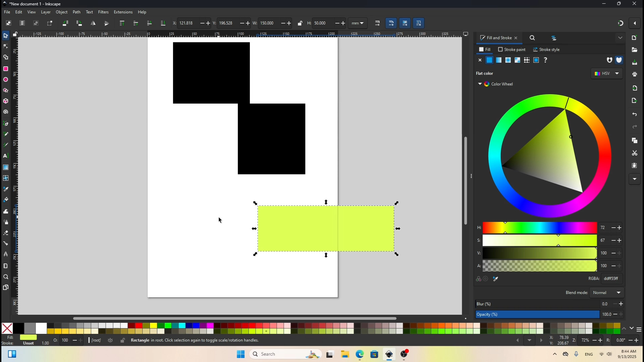644x362 pixels.
Task: Open the Extensions menu
Action: tap(123, 12)
